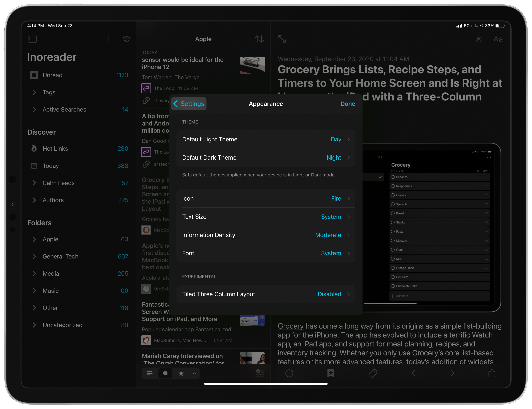Expand the Apple folder
532x409 pixels.
[34, 239]
